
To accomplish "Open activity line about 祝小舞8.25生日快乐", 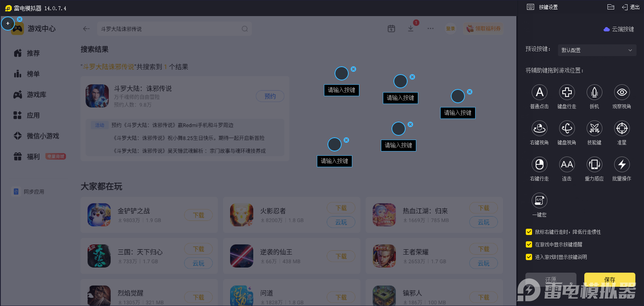I will click(x=189, y=138).
